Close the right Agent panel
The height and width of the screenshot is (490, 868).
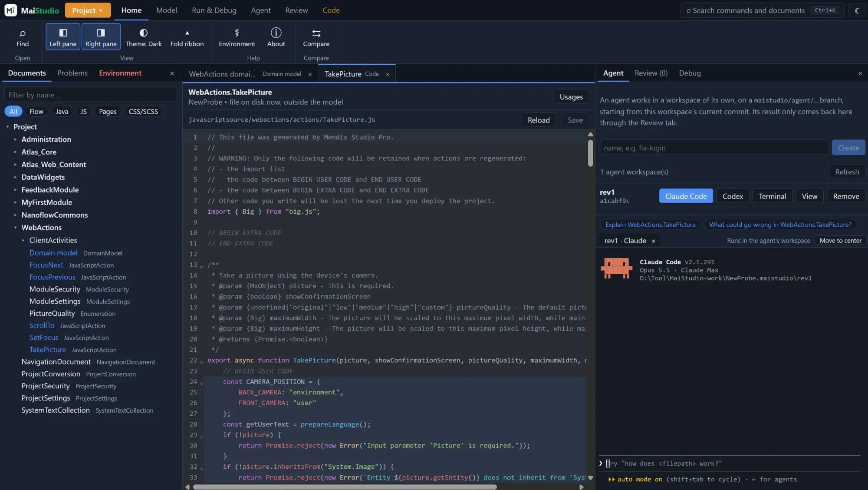[x=860, y=73]
